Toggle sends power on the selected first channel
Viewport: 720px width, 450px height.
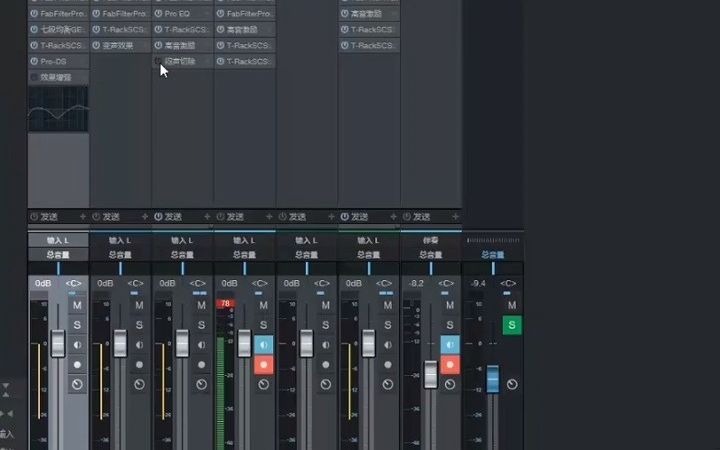pyautogui.click(x=34, y=216)
